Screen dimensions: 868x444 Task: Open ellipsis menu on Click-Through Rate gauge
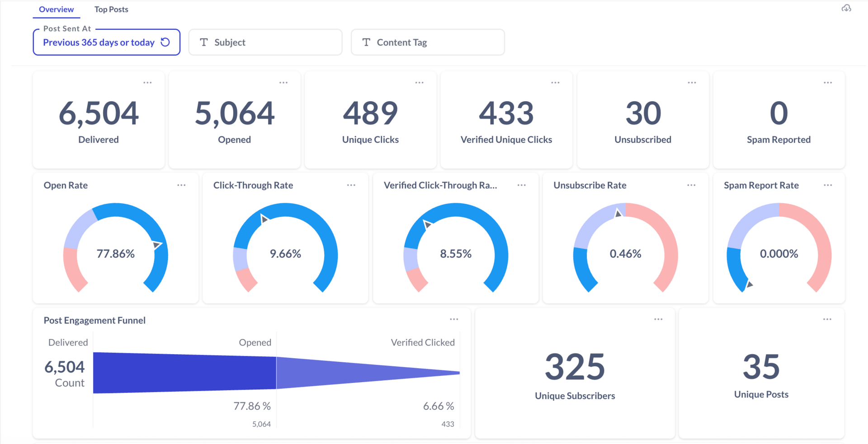[351, 185]
